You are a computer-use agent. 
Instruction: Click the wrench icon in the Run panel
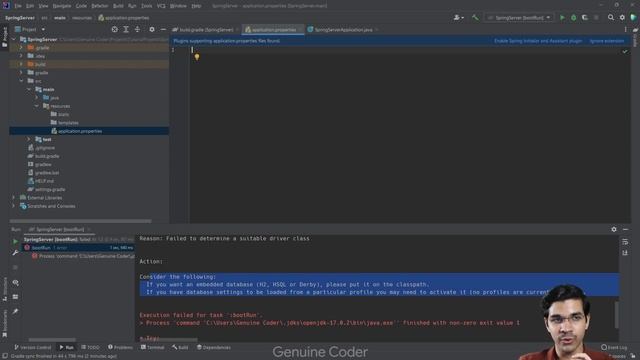[16, 253]
